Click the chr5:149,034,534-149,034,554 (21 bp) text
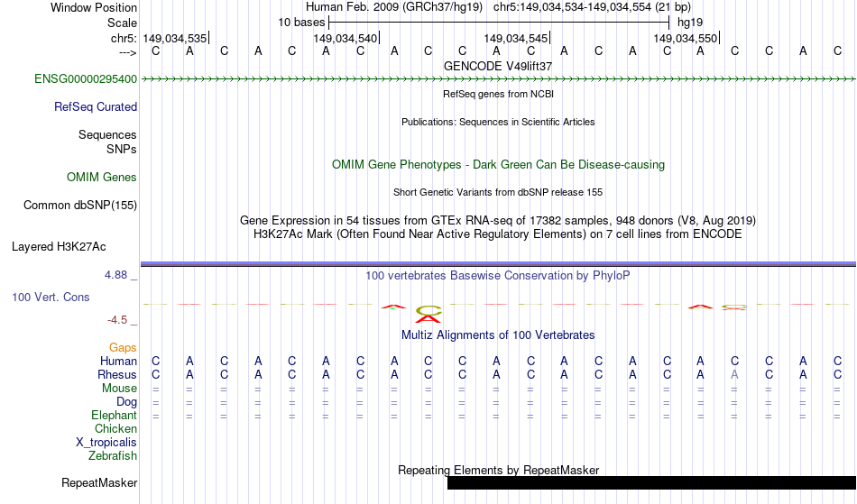857x504 pixels. [x=592, y=7]
